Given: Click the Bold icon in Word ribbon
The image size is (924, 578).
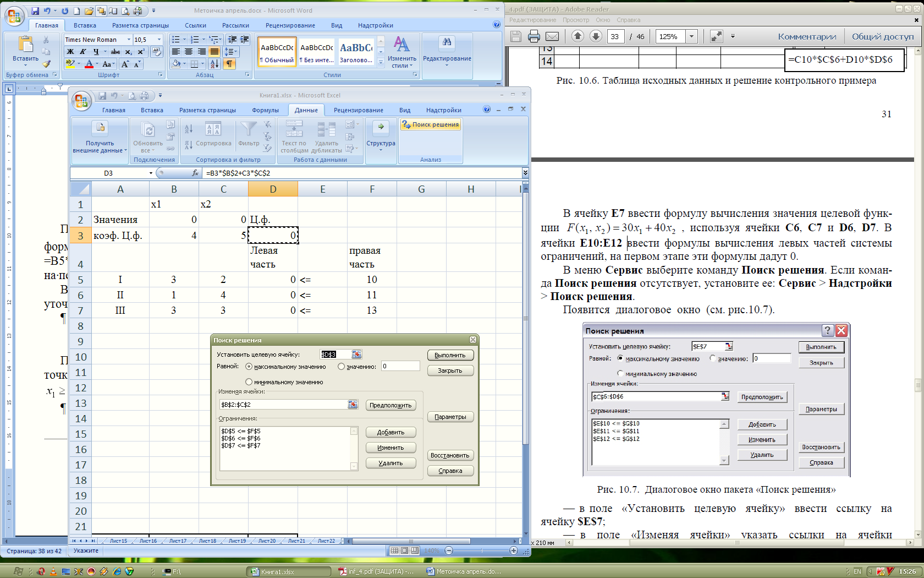Looking at the screenshot, I should pos(70,52).
